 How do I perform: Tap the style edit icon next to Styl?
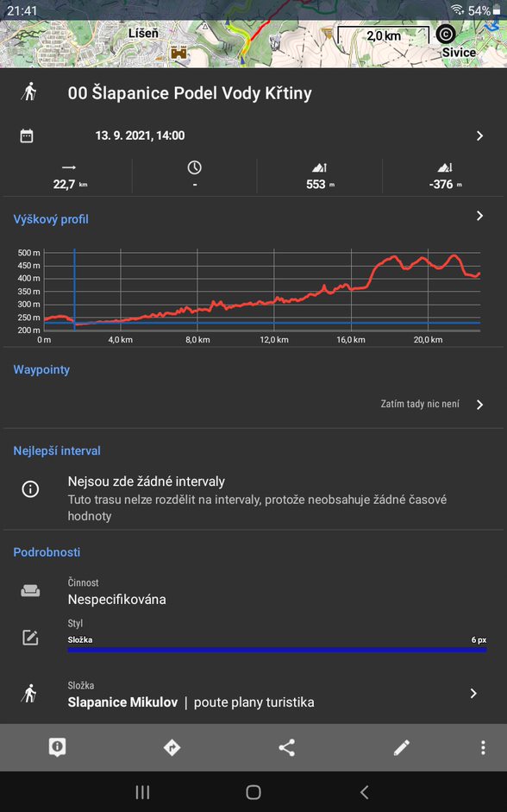30,638
